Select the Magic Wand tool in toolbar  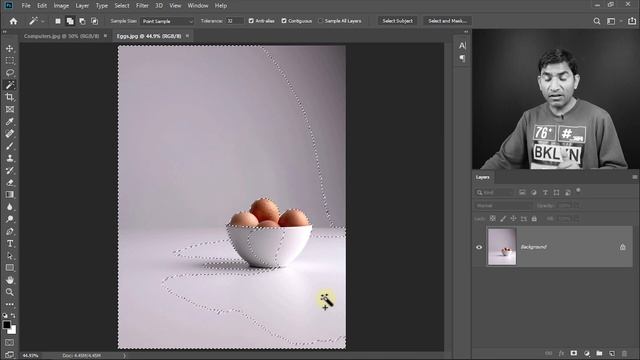point(10,85)
